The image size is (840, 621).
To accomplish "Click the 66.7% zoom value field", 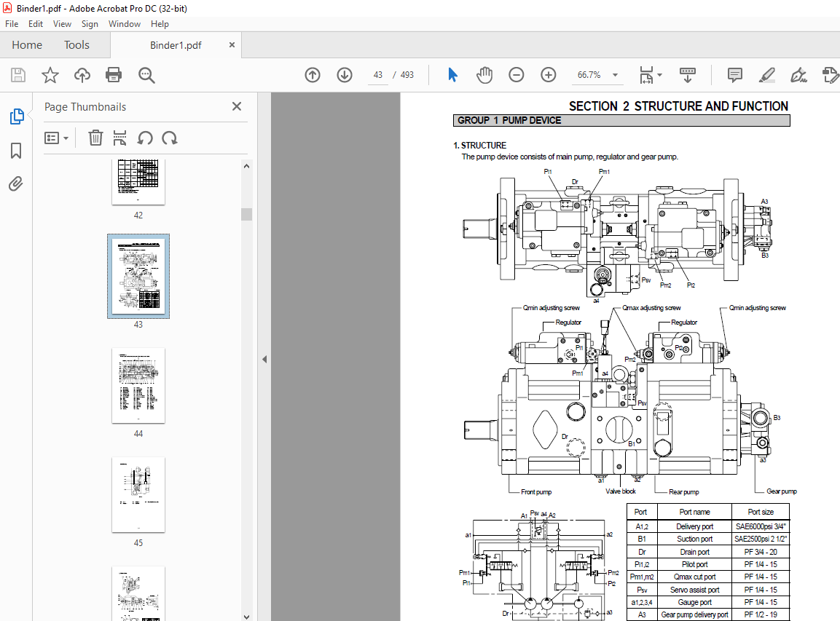I will coord(589,75).
